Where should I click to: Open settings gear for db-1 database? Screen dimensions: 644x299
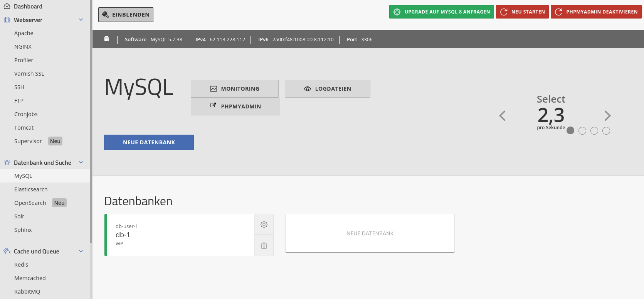tap(264, 225)
